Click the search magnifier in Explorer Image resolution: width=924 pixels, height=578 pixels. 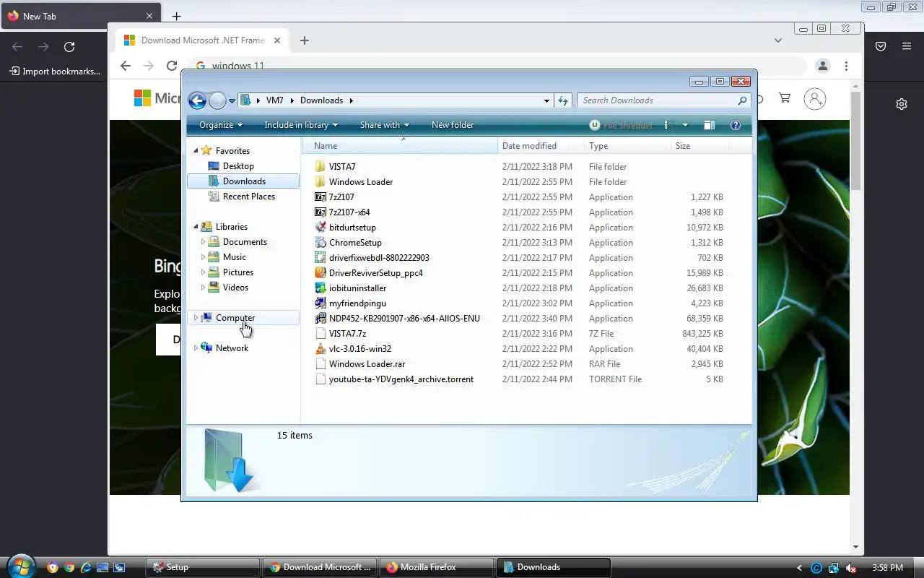click(742, 100)
